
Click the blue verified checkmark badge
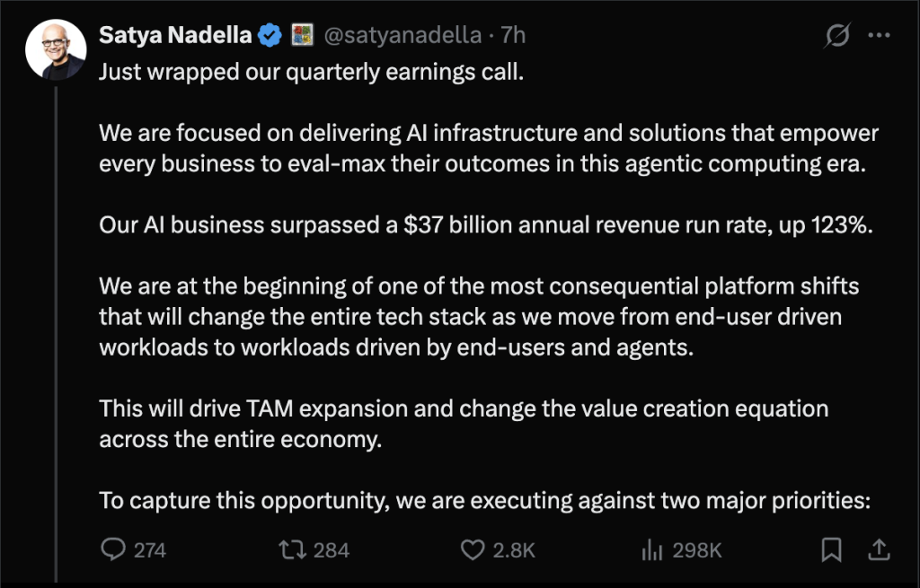click(269, 35)
